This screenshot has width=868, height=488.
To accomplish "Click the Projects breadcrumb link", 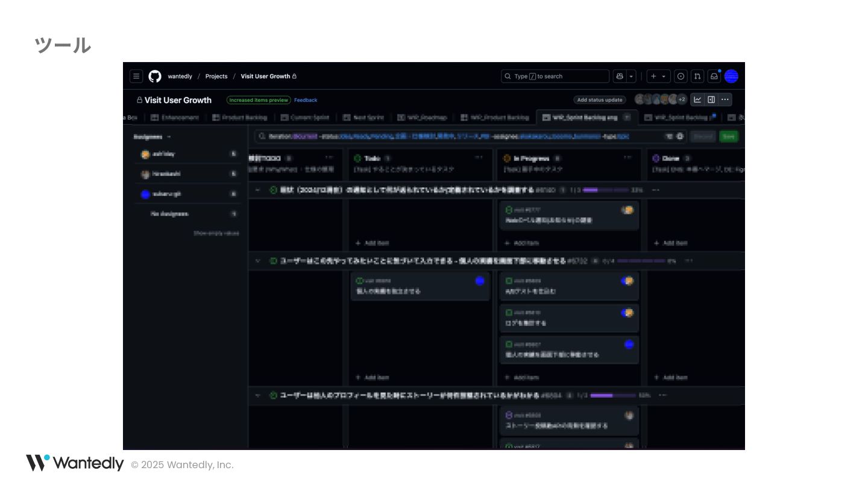I will (216, 77).
